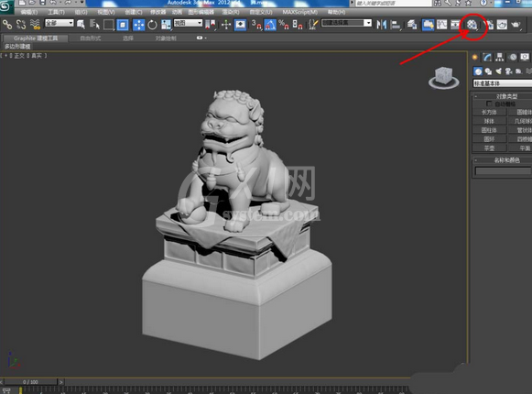
Task: Toggle the Graphite Modeling Tools ribbon icon
Action: tap(428, 25)
